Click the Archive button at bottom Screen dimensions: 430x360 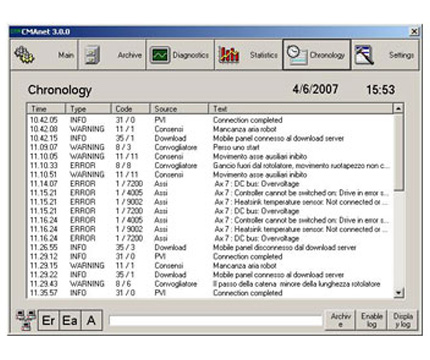(x=340, y=320)
